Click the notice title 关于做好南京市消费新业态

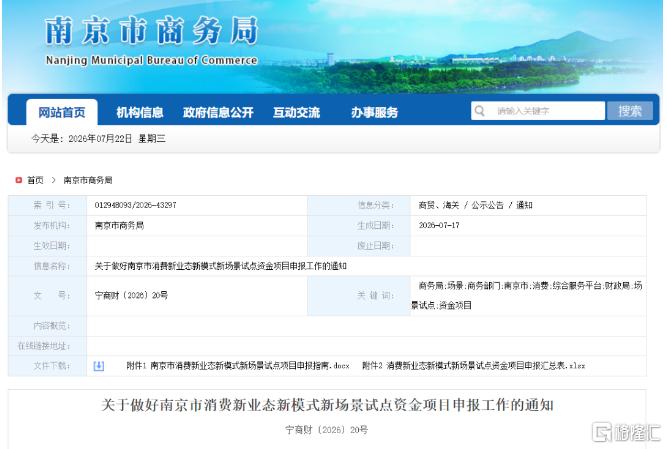click(x=327, y=405)
